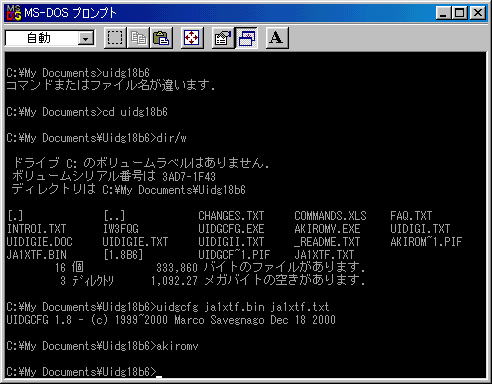Click the blinking cursor at the last prompt

tap(159, 377)
